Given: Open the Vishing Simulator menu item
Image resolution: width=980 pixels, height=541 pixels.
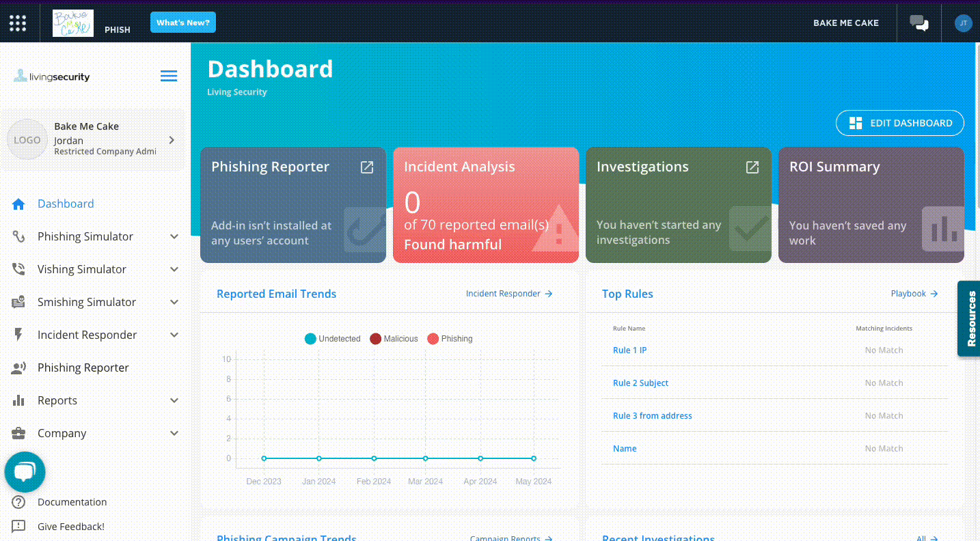Looking at the screenshot, I should click(82, 269).
